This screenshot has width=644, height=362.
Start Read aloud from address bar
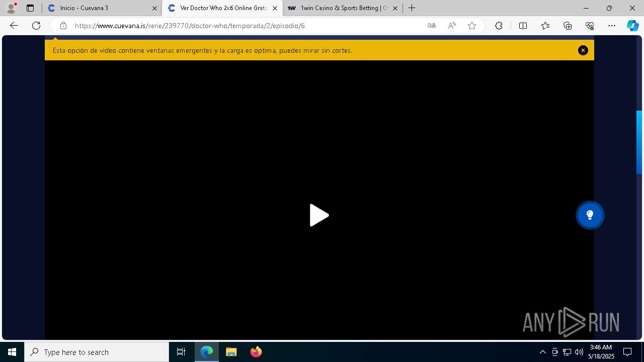(452, 26)
